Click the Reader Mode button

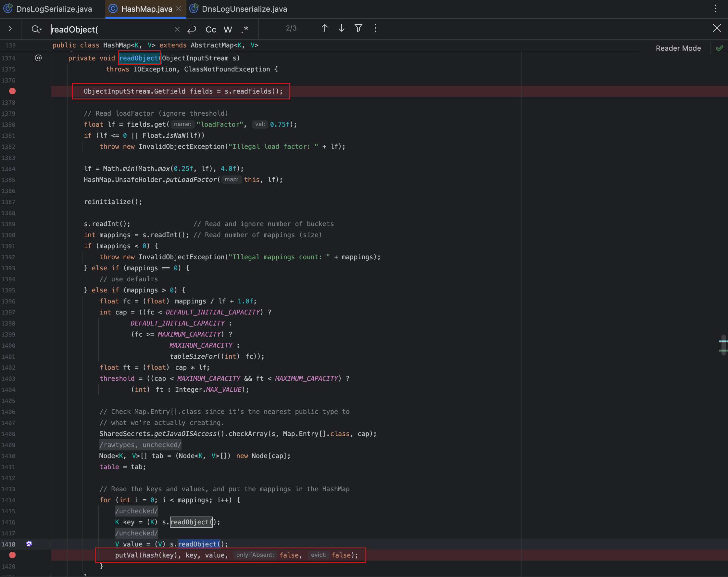678,48
